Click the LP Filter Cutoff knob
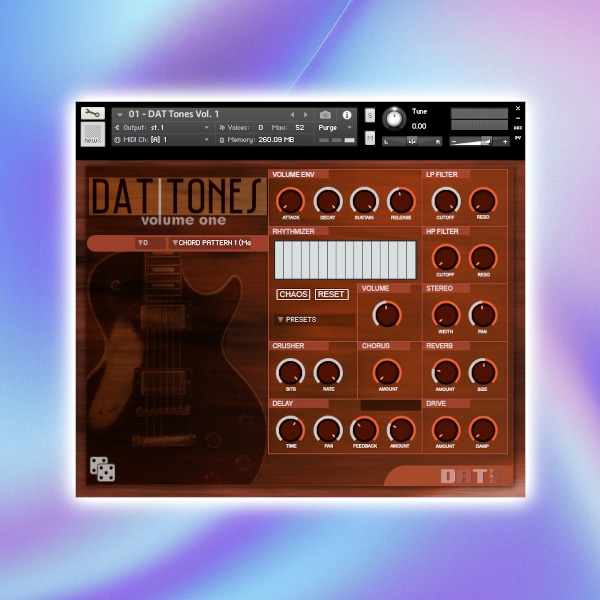Screen dimensions: 600x600 [x=446, y=201]
